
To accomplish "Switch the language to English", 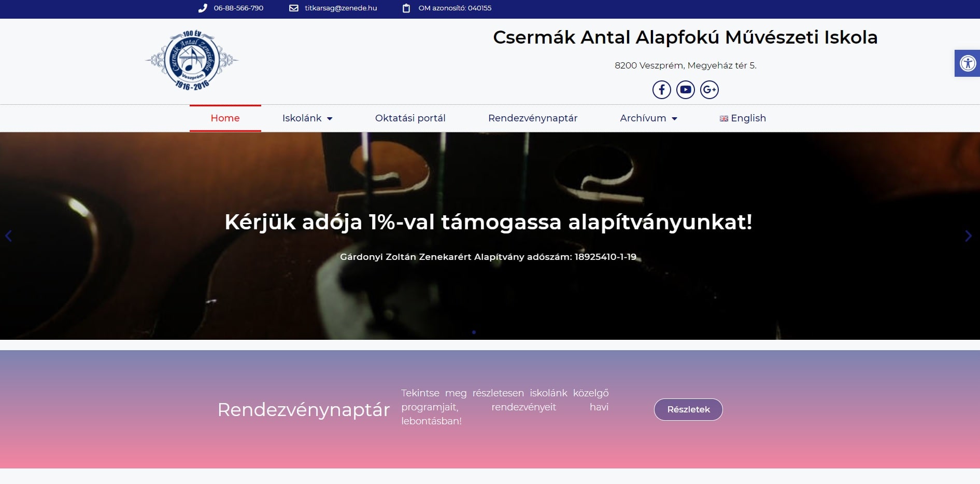I will coord(748,118).
